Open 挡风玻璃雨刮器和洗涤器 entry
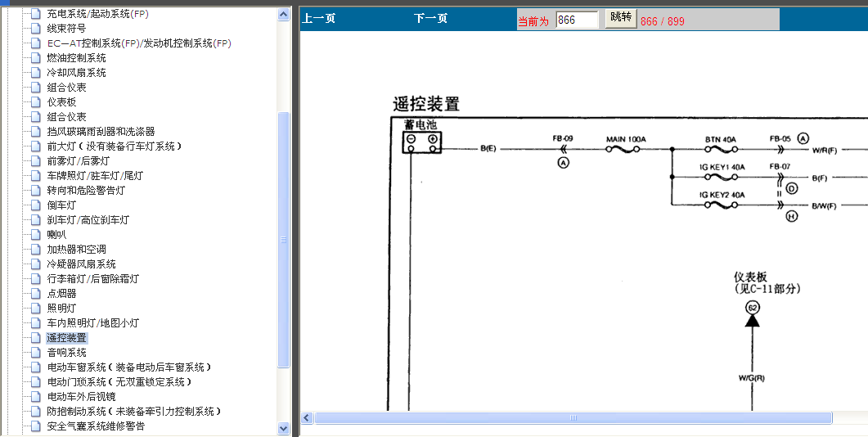Viewport: 868px width, 437px height. click(101, 131)
